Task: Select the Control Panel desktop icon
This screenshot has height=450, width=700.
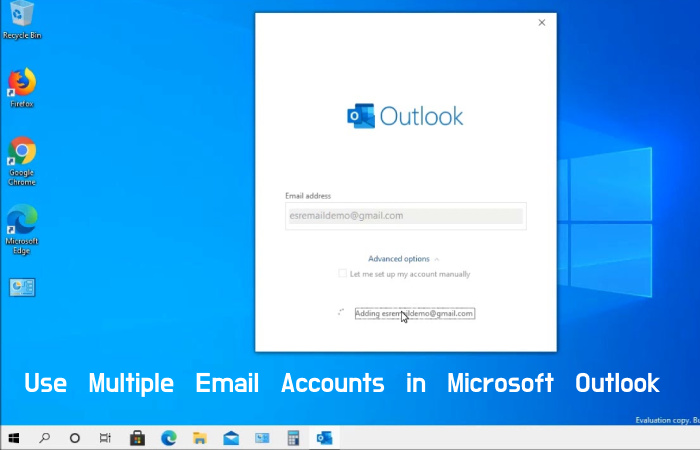Action: coord(22,288)
